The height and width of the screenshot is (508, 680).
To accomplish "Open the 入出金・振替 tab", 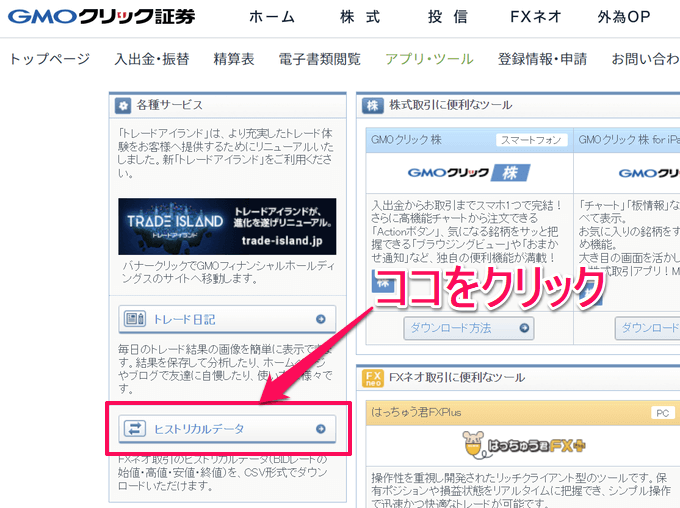I will point(152,59).
